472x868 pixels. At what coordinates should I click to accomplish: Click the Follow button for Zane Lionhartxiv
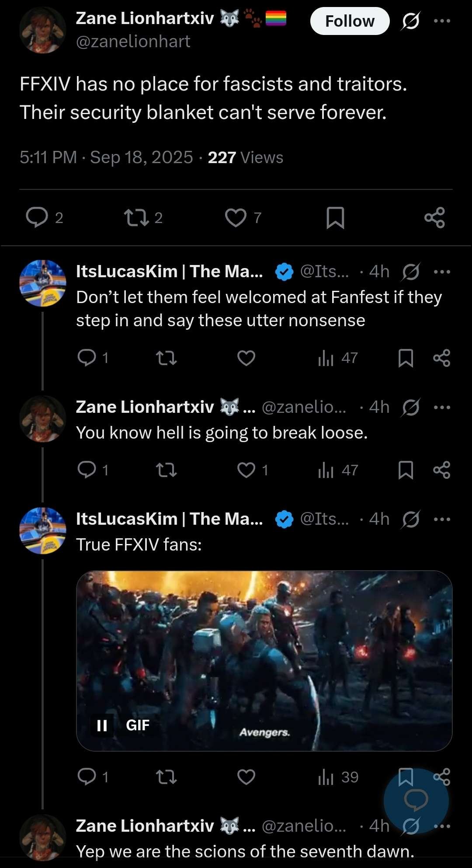tap(350, 21)
